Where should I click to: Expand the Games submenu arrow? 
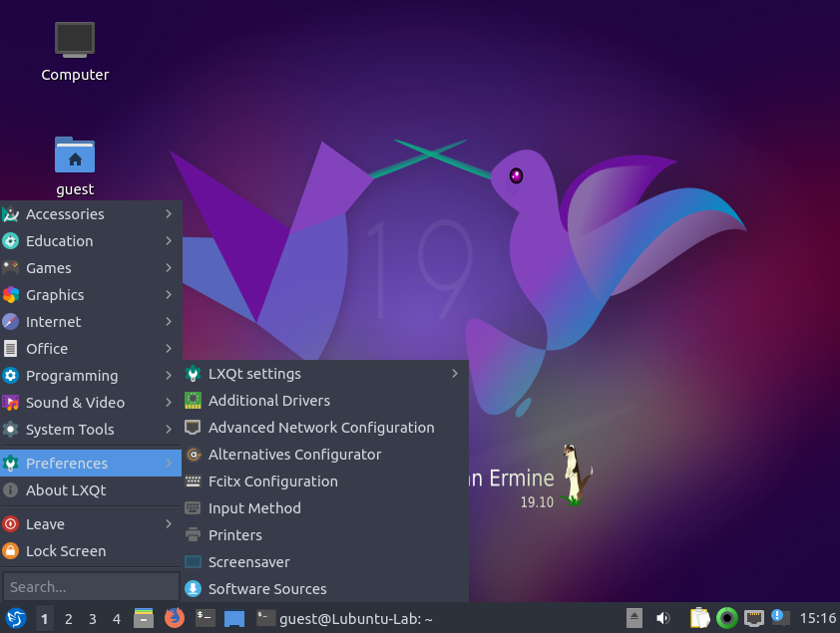click(x=169, y=267)
